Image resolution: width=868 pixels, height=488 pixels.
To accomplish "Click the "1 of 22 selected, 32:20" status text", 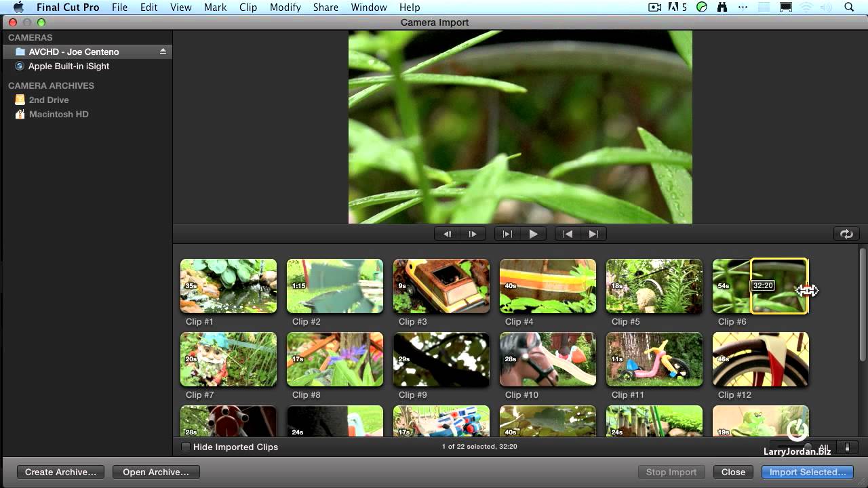I will coord(479,447).
